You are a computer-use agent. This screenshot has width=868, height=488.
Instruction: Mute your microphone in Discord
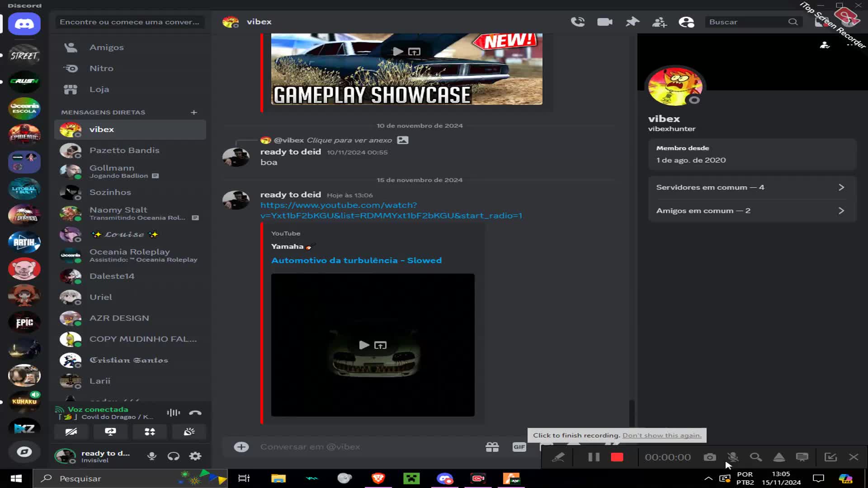tap(152, 456)
